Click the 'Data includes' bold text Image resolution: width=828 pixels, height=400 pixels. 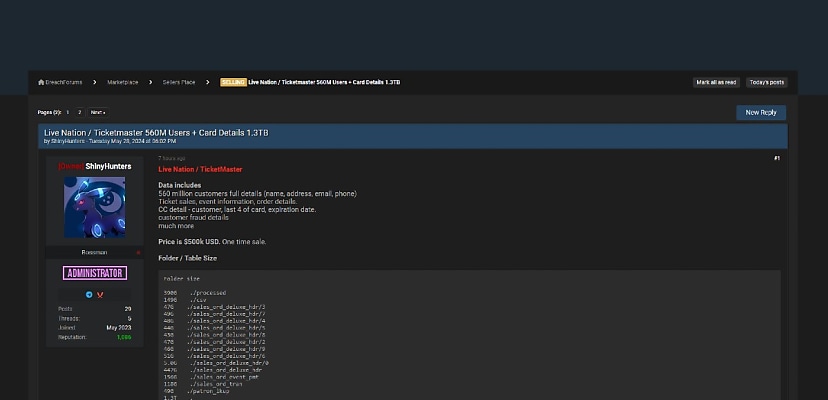(x=180, y=185)
